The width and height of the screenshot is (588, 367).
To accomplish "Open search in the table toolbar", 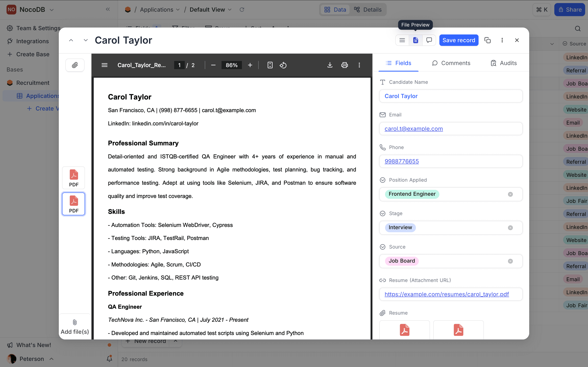I will coord(578,28).
